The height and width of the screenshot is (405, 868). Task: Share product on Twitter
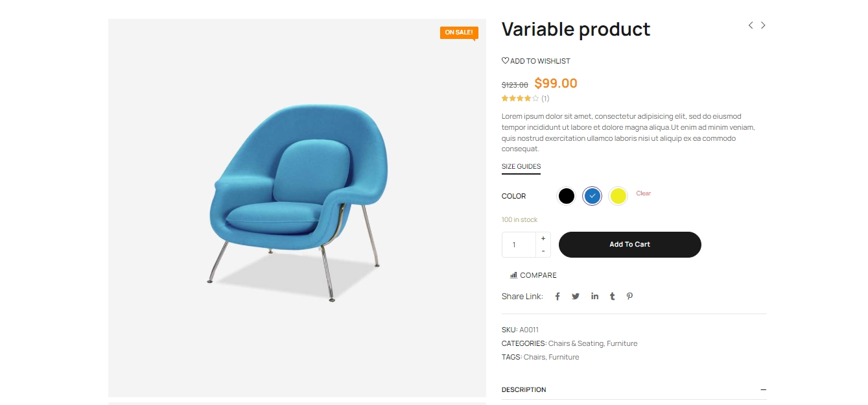[x=576, y=296]
